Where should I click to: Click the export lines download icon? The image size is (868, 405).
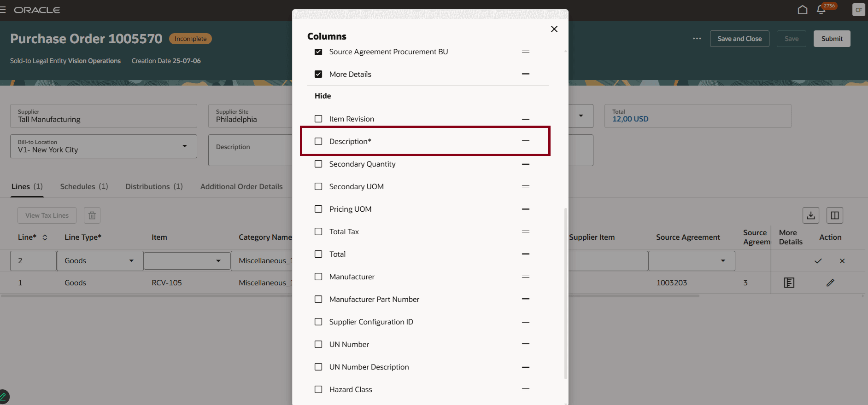[x=811, y=215]
